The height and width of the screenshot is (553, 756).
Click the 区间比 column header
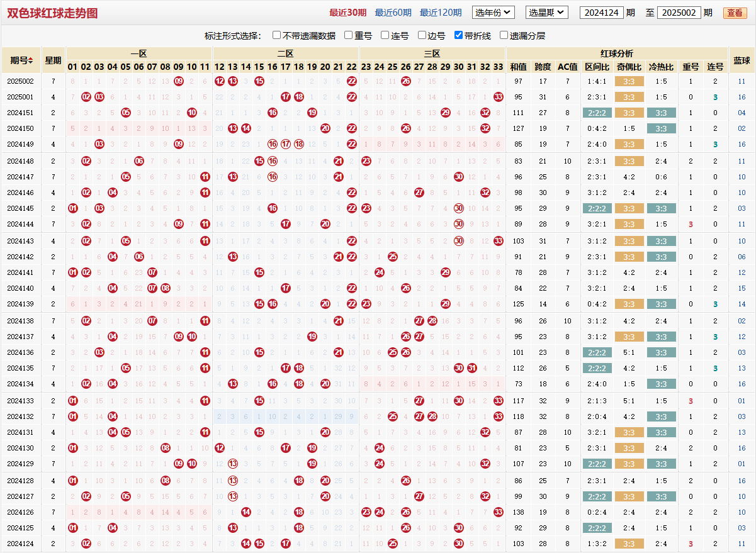coord(597,67)
